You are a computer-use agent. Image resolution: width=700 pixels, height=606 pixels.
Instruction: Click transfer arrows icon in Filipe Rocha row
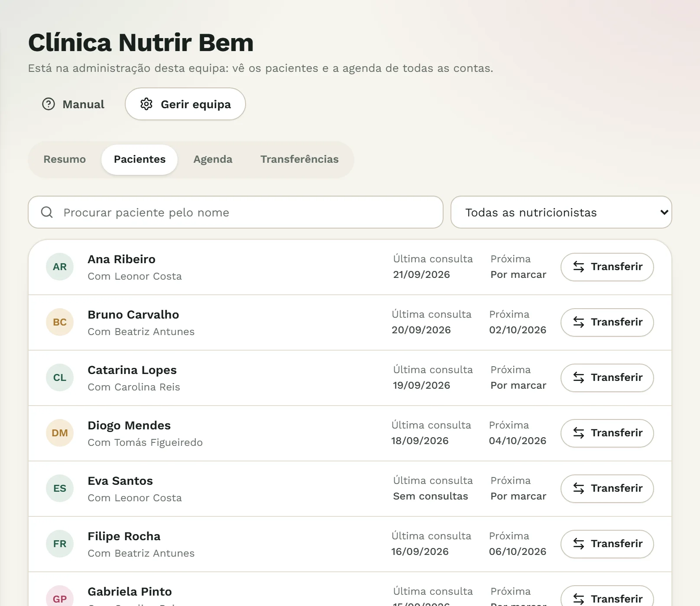point(579,544)
